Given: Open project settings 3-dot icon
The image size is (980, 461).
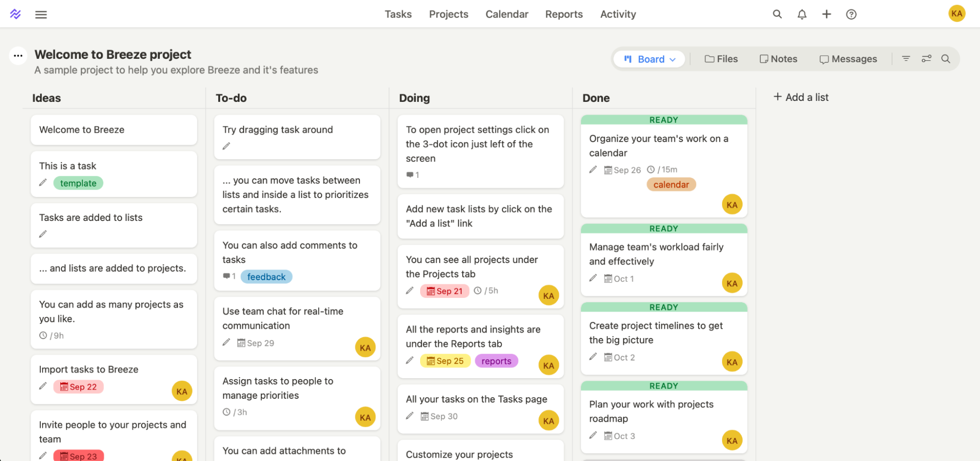Looking at the screenshot, I should tap(18, 56).
